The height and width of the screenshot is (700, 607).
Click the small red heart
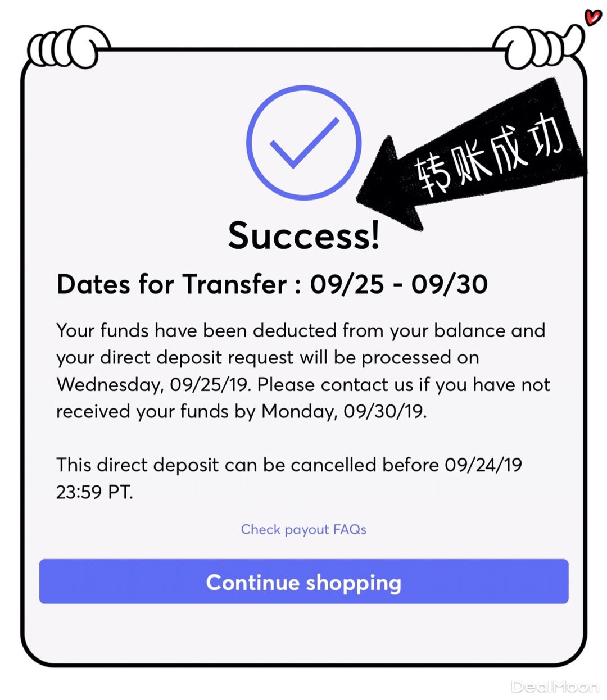pyautogui.click(x=592, y=17)
